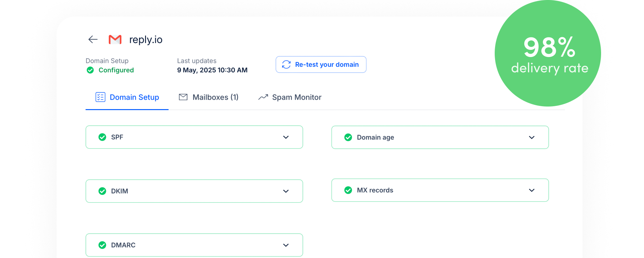
Task: Click the green check next to DKIM
Action: (x=102, y=191)
